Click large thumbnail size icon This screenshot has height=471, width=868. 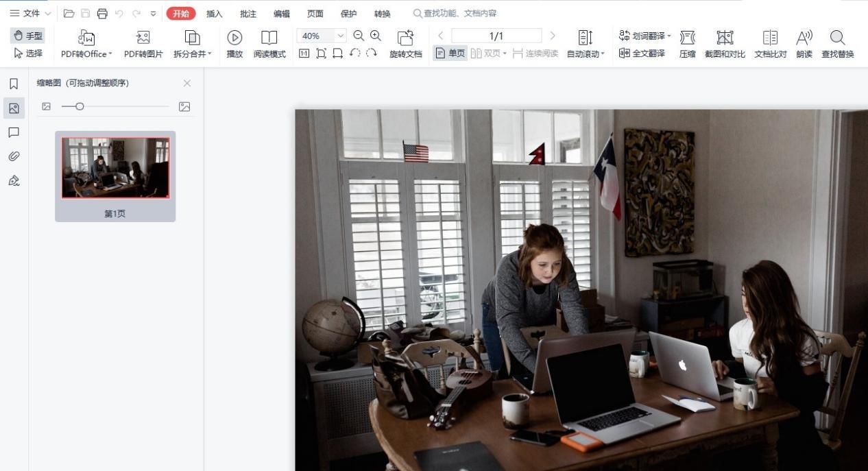184,106
